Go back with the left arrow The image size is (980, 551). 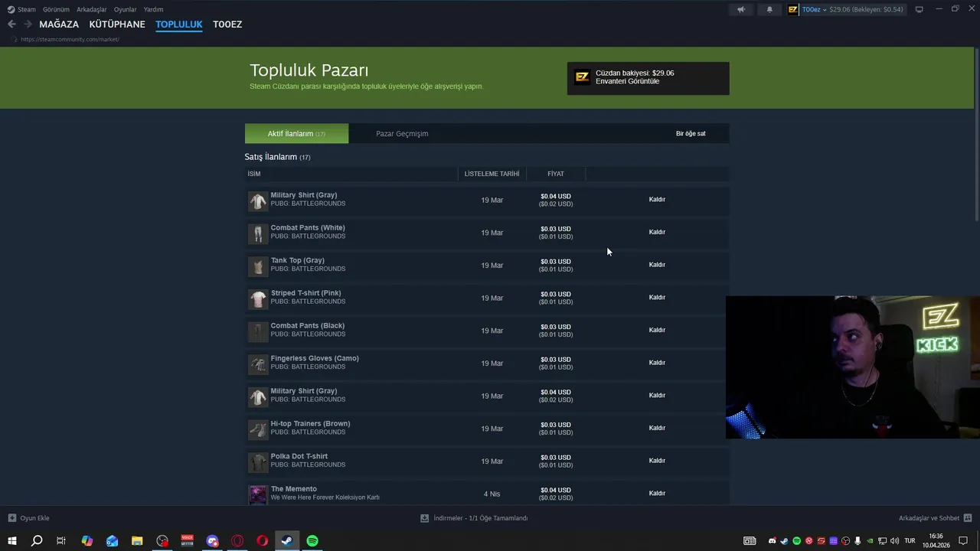click(11, 24)
